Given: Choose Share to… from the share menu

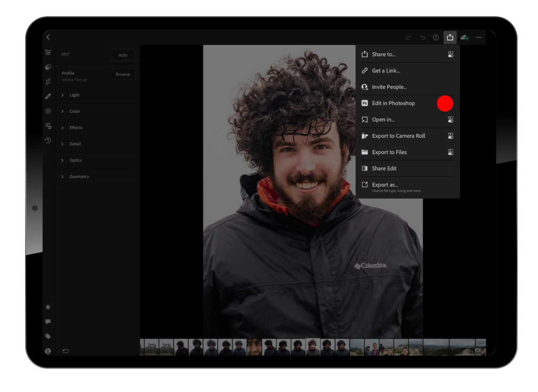Looking at the screenshot, I should (407, 54).
